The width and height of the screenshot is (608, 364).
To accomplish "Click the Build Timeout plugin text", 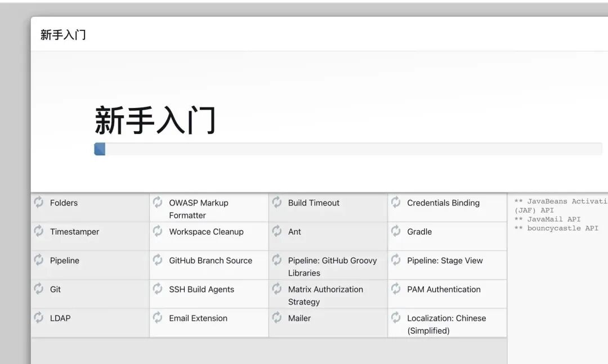I will (314, 203).
